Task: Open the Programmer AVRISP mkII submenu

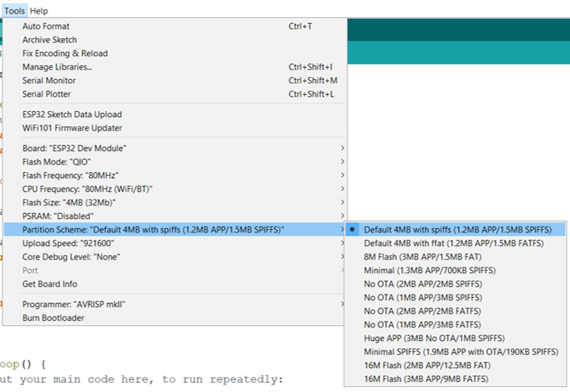Action: [174, 304]
